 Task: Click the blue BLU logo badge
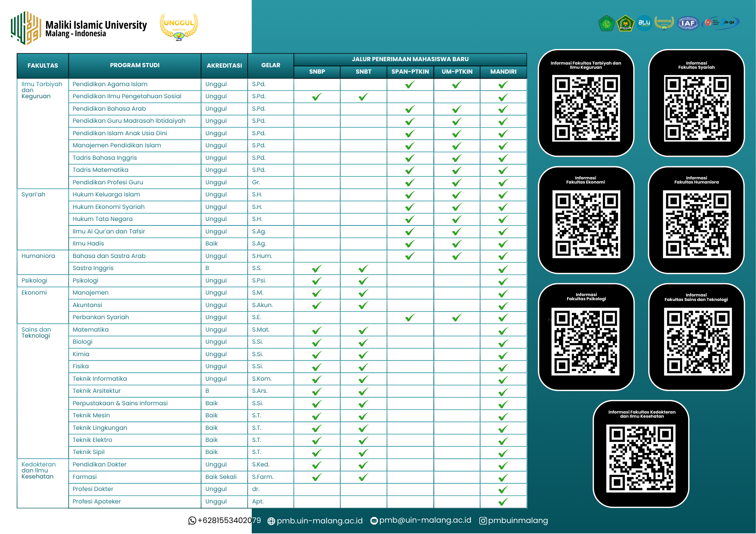[x=644, y=23]
